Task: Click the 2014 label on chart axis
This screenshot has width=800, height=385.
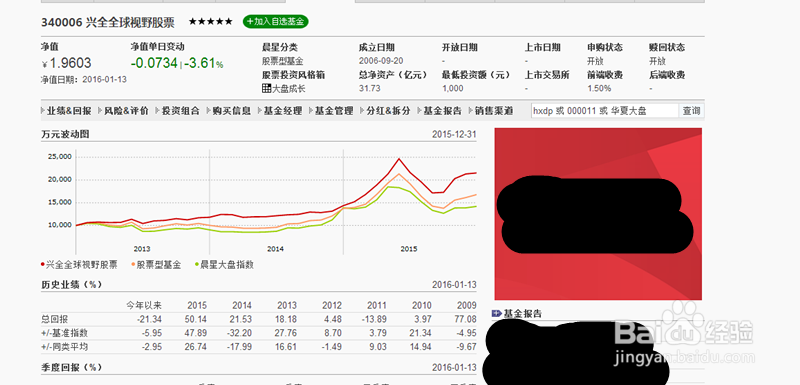Action: tap(276, 249)
